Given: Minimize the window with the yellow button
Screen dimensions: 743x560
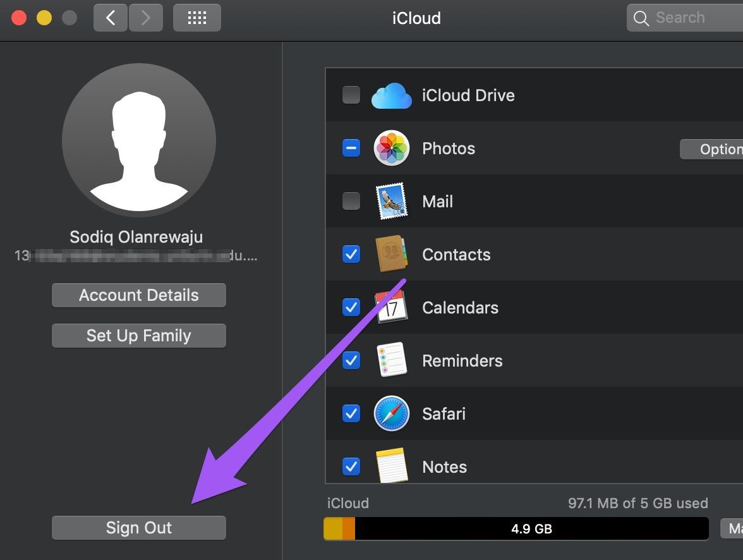Looking at the screenshot, I should click(x=44, y=18).
